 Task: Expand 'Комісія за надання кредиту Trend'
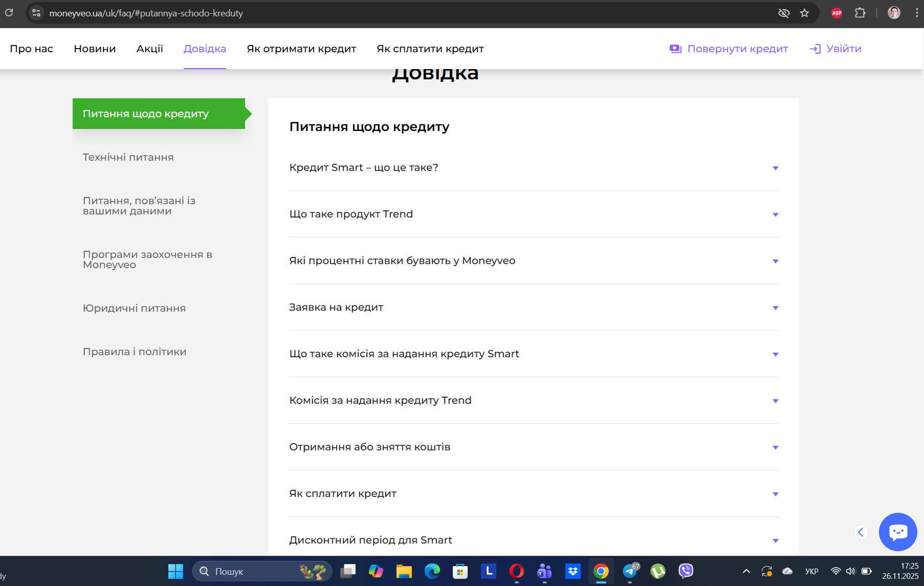(534, 401)
